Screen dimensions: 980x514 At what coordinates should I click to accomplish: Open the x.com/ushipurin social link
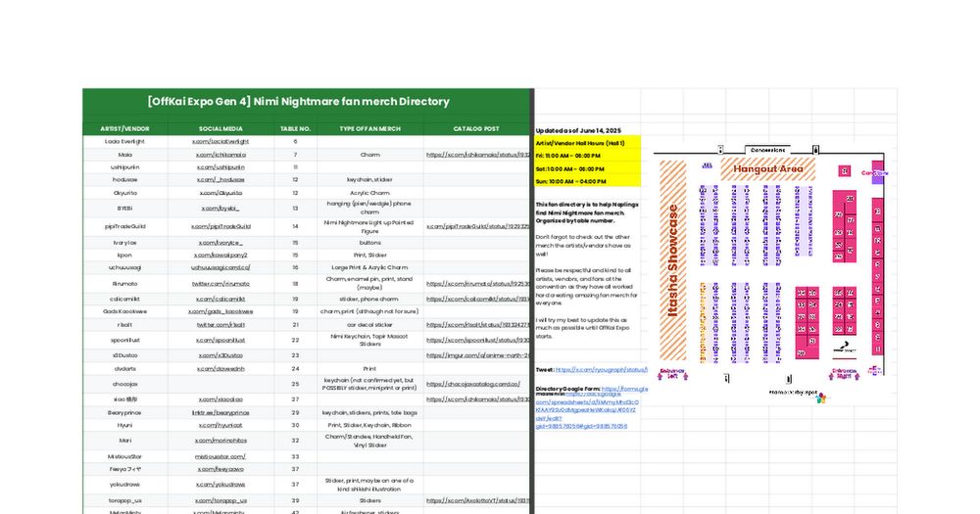coord(220,167)
